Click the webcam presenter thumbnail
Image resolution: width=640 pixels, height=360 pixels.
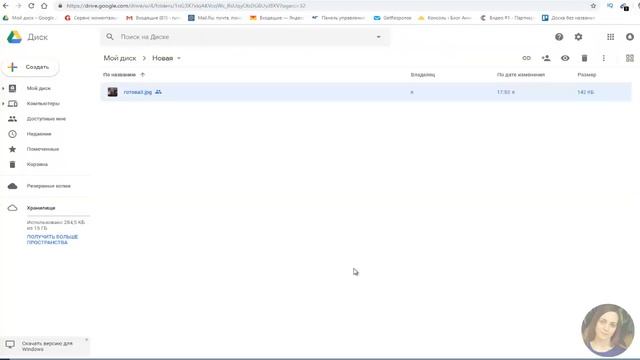[x=608, y=330]
